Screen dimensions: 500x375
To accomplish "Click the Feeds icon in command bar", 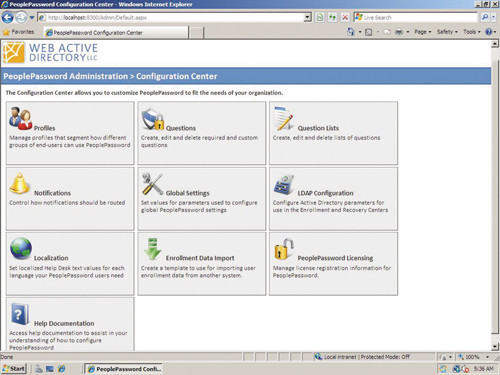I will pyautogui.click(x=369, y=32).
